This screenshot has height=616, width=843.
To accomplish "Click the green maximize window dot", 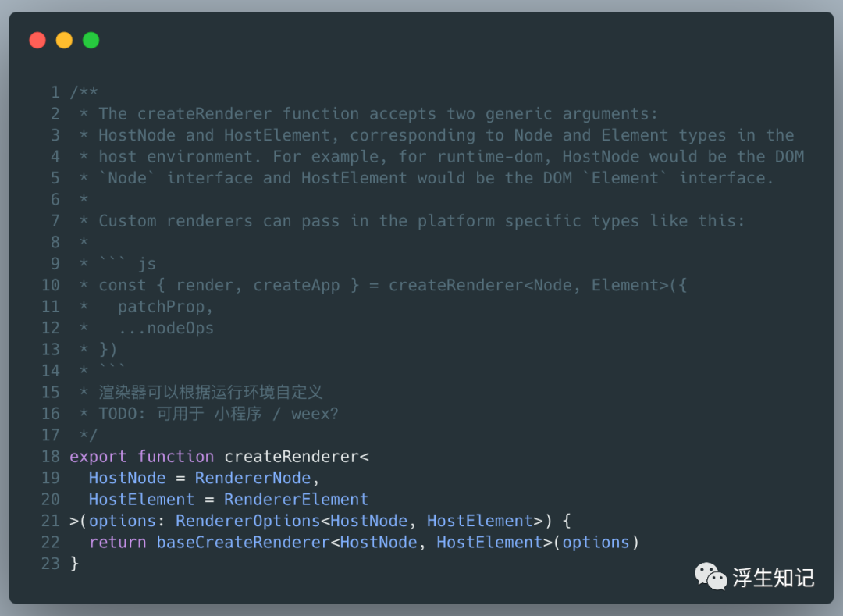I will coord(91,41).
